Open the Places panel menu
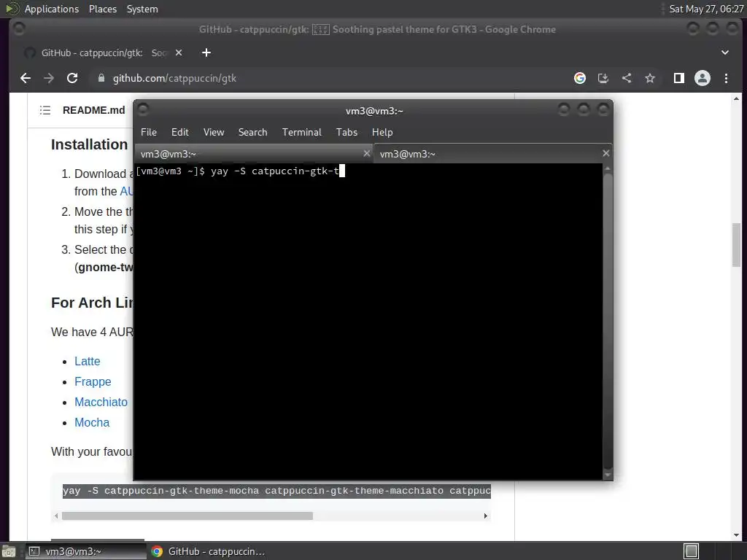This screenshot has width=747, height=560. 102,9
